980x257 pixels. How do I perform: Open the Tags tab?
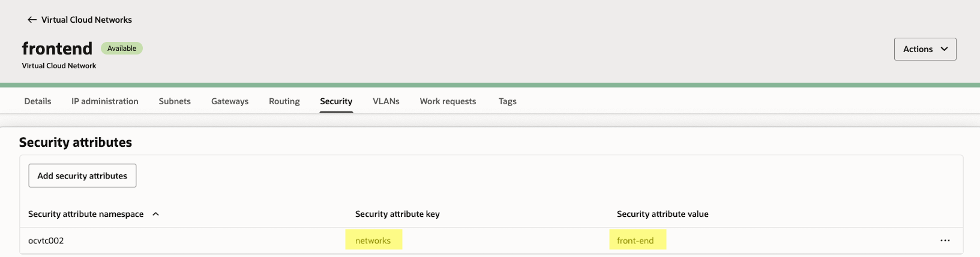[507, 101]
